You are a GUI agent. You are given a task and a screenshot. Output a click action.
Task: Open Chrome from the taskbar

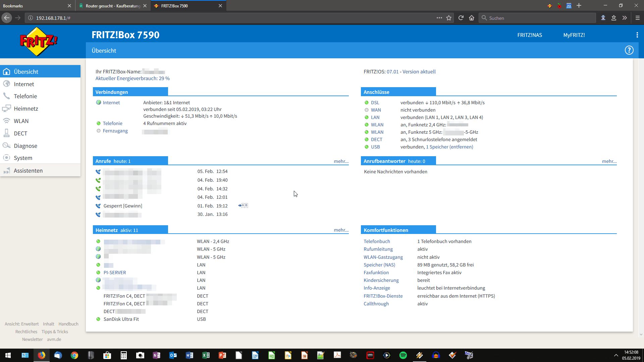pyautogui.click(x=74, y=355)
